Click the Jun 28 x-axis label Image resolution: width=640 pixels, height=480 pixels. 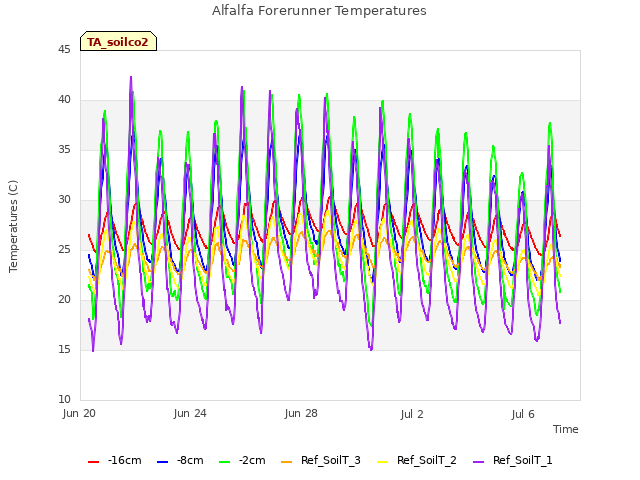[x=301, y=413]
